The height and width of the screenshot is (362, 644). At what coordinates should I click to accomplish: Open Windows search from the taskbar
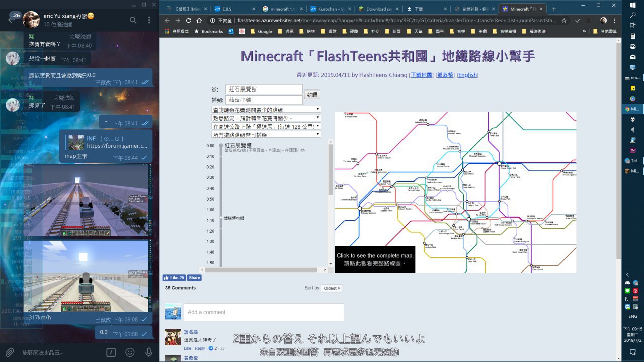(633, 16)
